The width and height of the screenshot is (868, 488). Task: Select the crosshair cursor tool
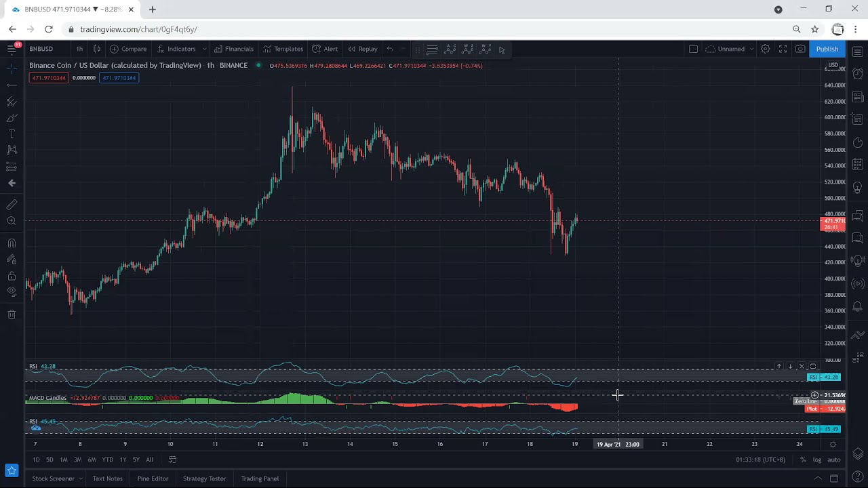click(12, 68)
